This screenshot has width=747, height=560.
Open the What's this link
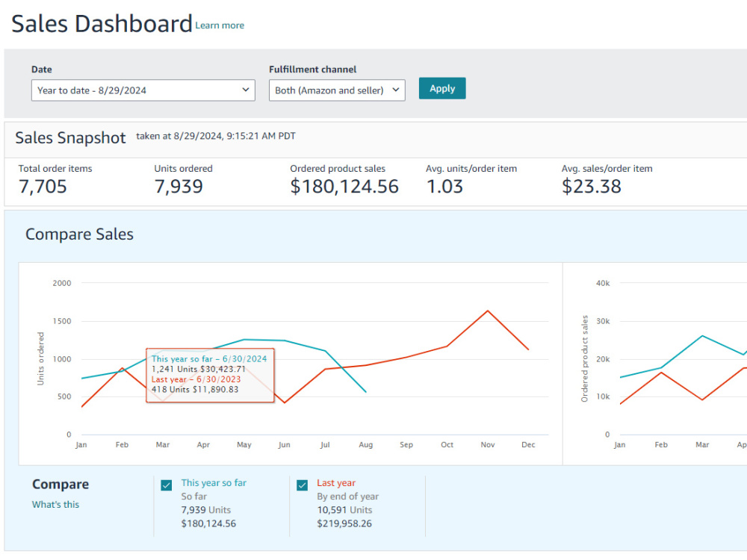pyautogui.click(x=56, y=504)
